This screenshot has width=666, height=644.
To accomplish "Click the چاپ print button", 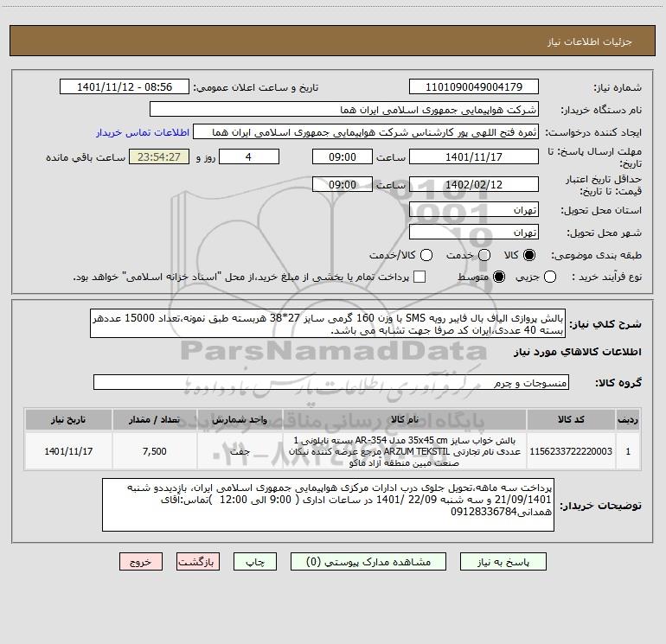I will 255,562.
